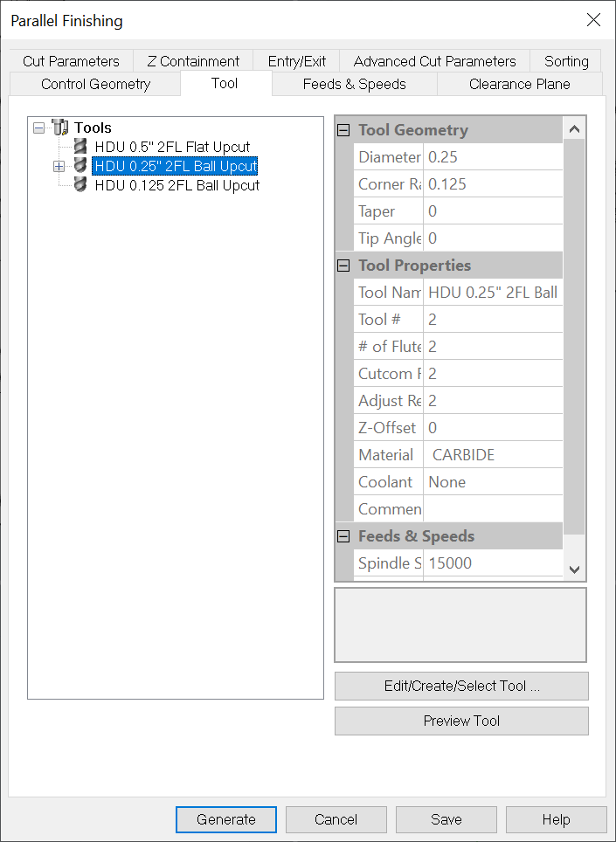Close the Parallel Finishing dialog
Viewport: 616px width, 842px height.
[593, 20]
